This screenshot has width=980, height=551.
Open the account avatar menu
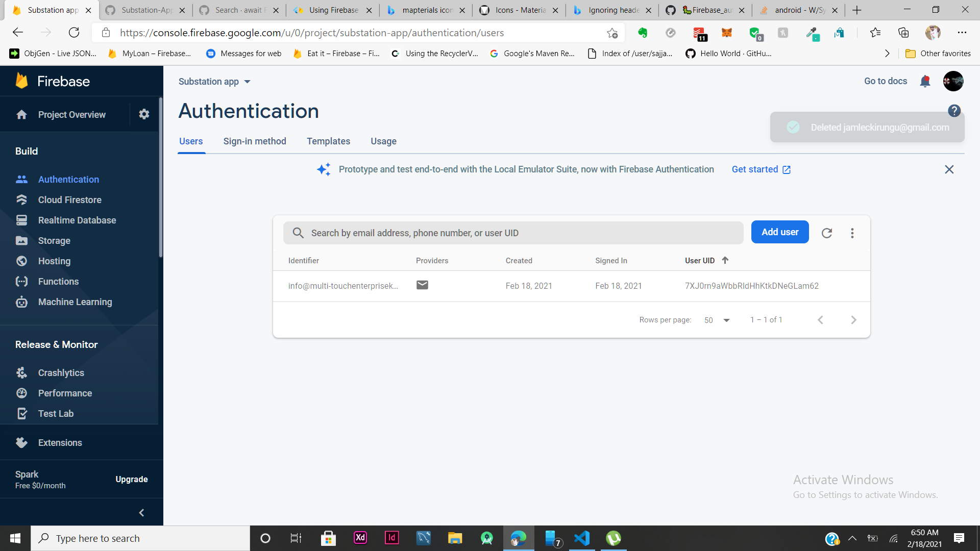(953, 81)
